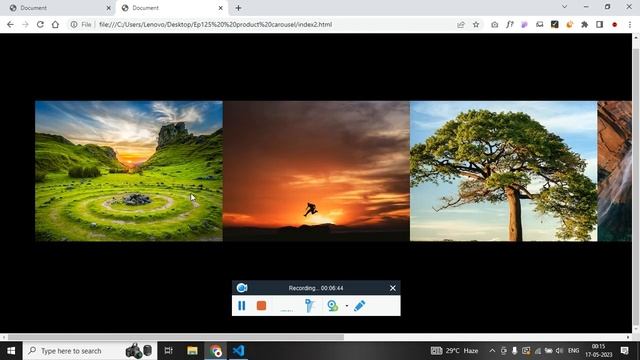This screenshot has width=640, height=360.
Task: Open Task View in taskbar
Action: [x=168, y=351]
